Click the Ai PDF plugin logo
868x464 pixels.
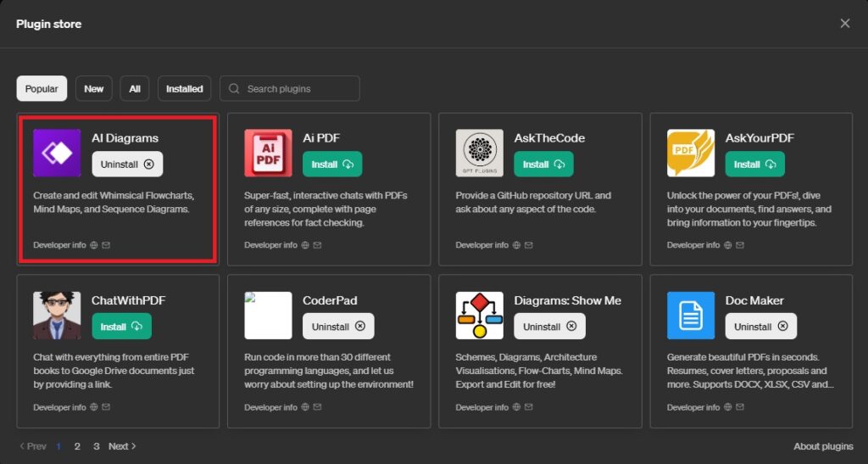[269, 153]
